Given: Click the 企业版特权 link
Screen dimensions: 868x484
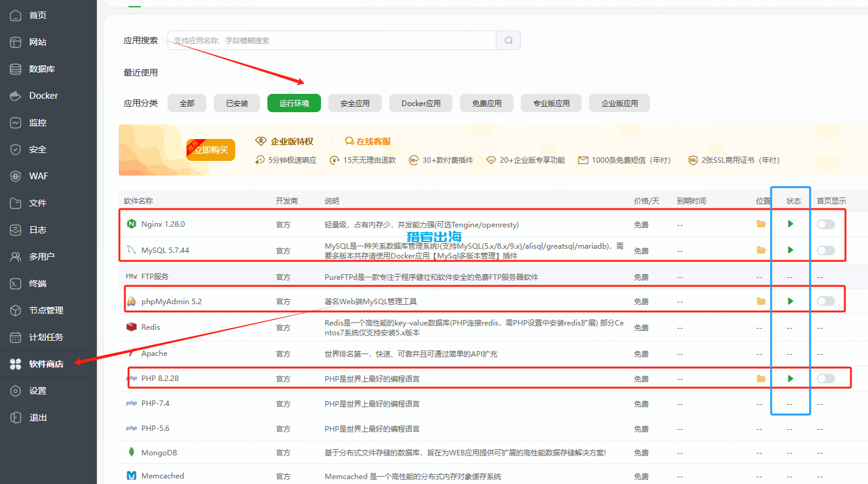Looking at the screenshot, I should point(284,141).
